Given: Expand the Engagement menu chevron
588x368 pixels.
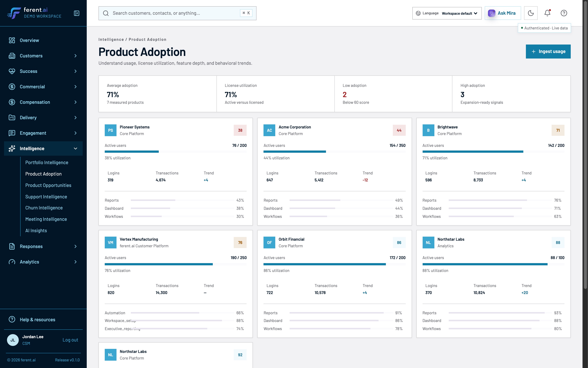Looking at the screenshot, I should click(76, 133).
